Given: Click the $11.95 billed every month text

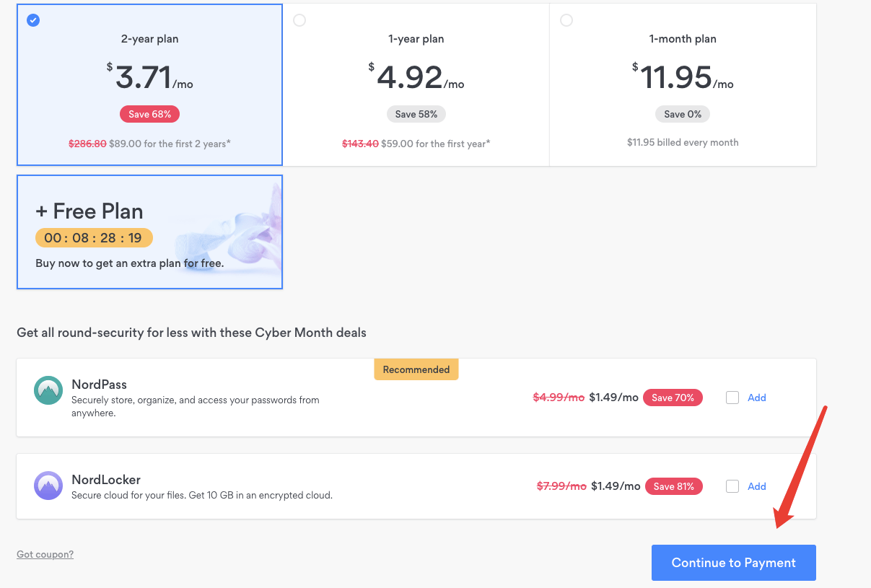Looking at the screenshot, I should [683, 143].
